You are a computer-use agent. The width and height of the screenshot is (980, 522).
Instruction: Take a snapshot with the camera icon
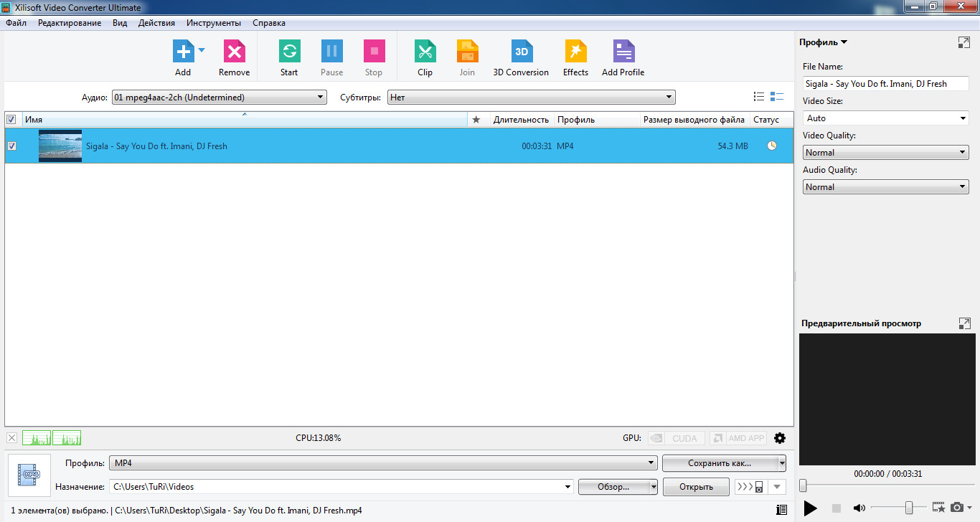957,508
